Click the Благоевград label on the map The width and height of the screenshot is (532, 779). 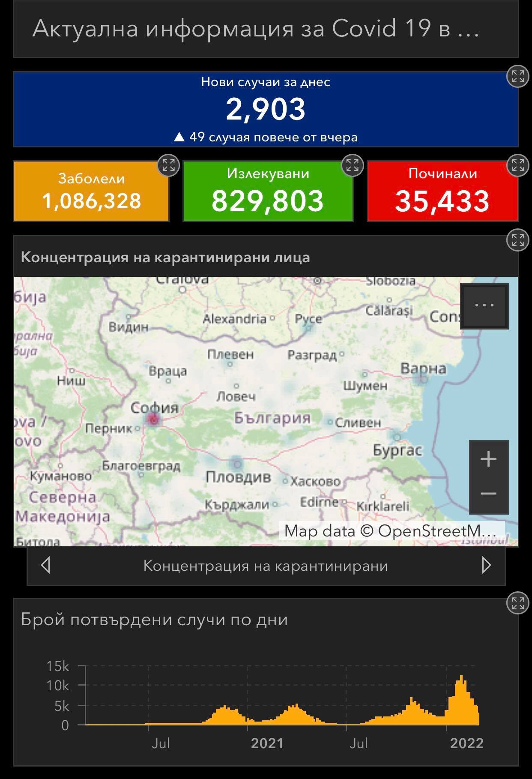[141, 466]
